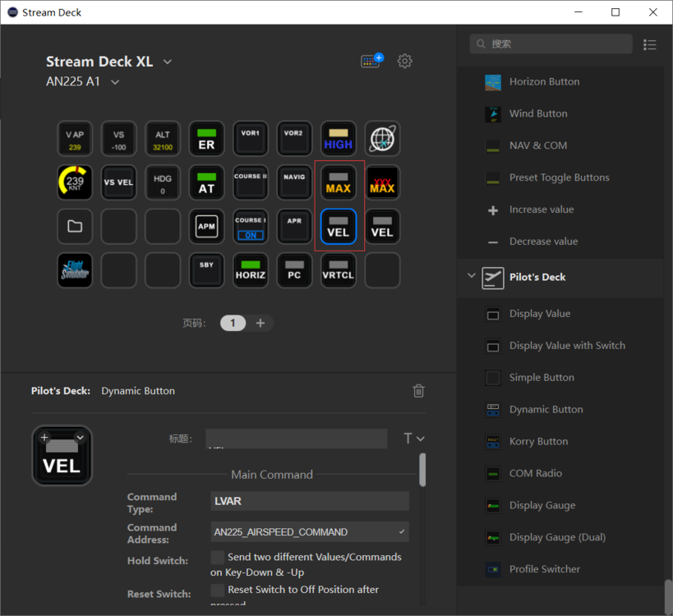Viewport: 673px width, 616px height.
Task: Open the Stream Deck store keyboard icon
Action: click(x=371, y=61)
